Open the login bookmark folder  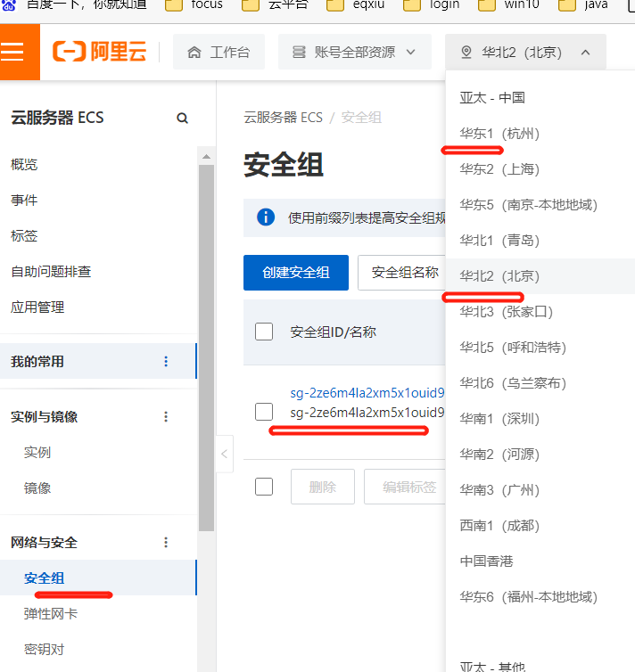click(x=432, y=4)
